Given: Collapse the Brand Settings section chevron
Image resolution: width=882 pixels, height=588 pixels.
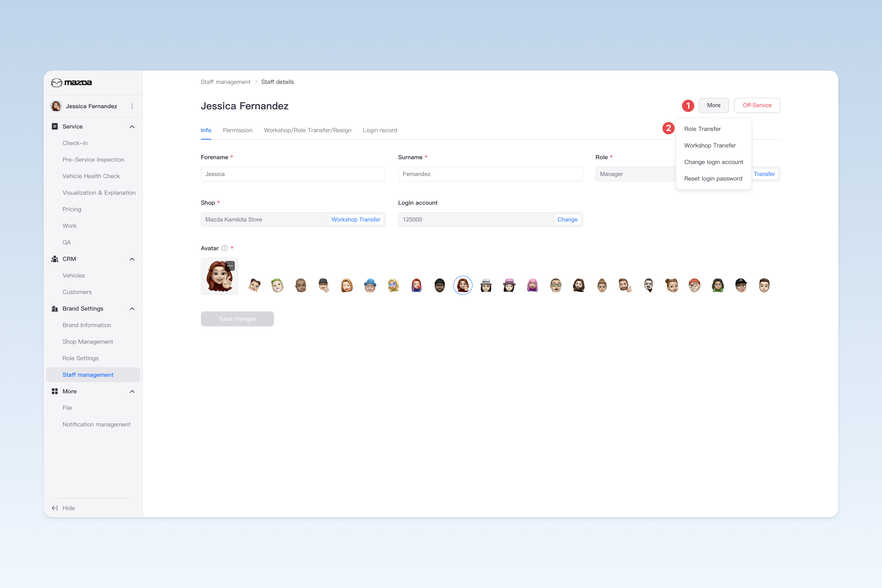Looking at the screenshot, I should pyautogui.click(x=132, y=309).
